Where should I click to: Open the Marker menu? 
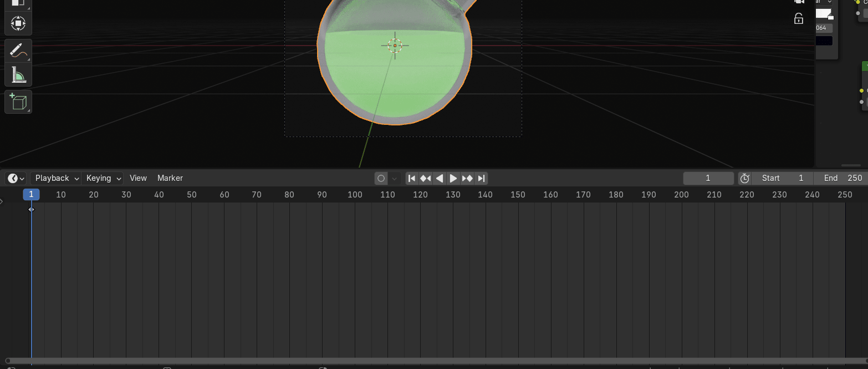tap(170, 178)
